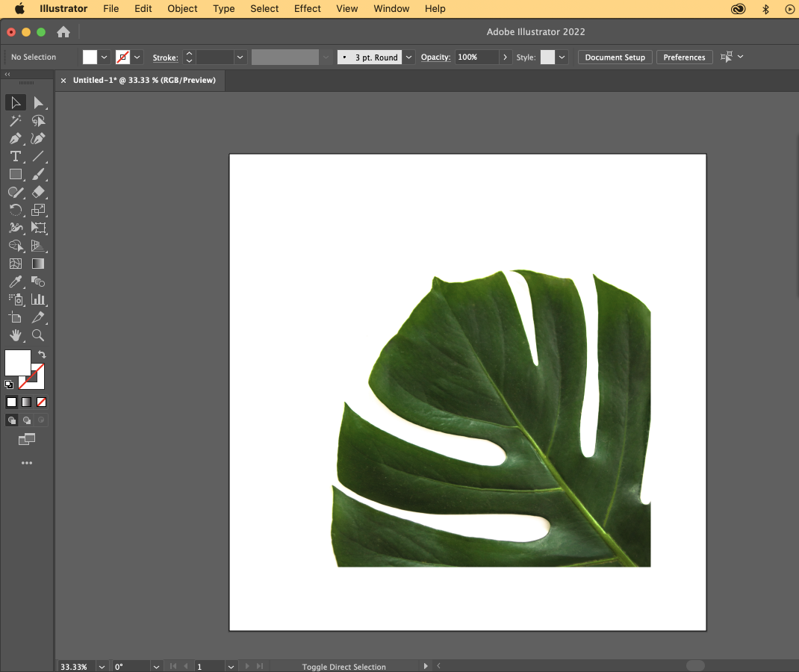
Task: Open Preferences from the control bar
Action: (x=684, y=57)
